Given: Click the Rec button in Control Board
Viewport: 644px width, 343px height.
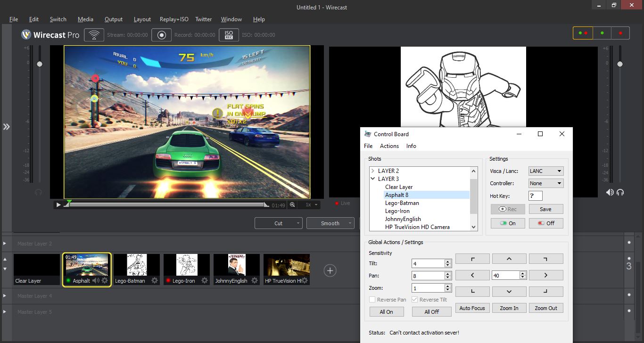Looking at the screenshot, I should click(508, 209).
